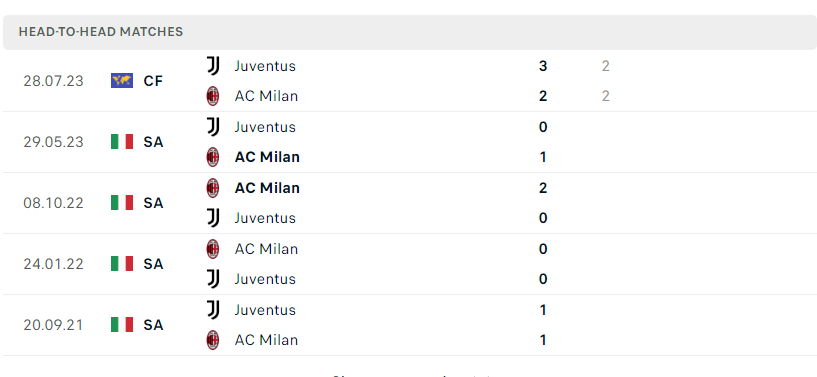Click CF competition label
Image resolution: width=817 pixels, height=377 pixels.
(x=153, y=81)
